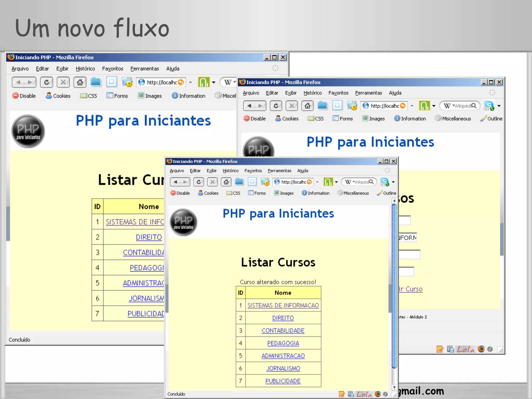Click 'Nome' column header in front window table
The height and width of the screenshot is (399, 532).
click(283, 292)
